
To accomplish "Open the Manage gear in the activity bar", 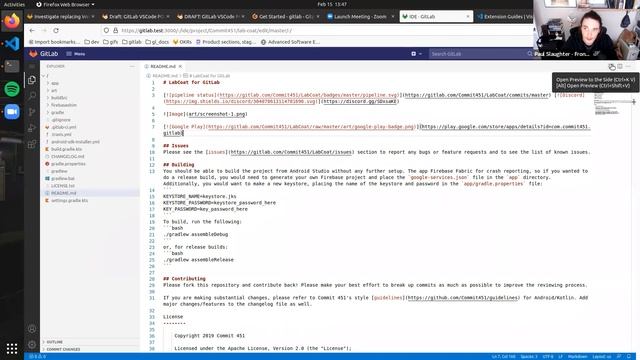I will click(32, 344).
